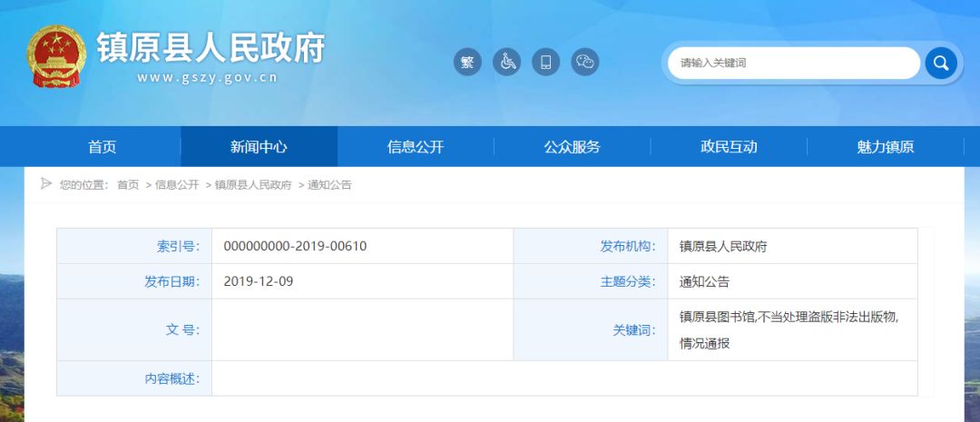The image size is (980, 422).
Task: Open the 首页 navigation tab
Action: (x=103, y=147)
